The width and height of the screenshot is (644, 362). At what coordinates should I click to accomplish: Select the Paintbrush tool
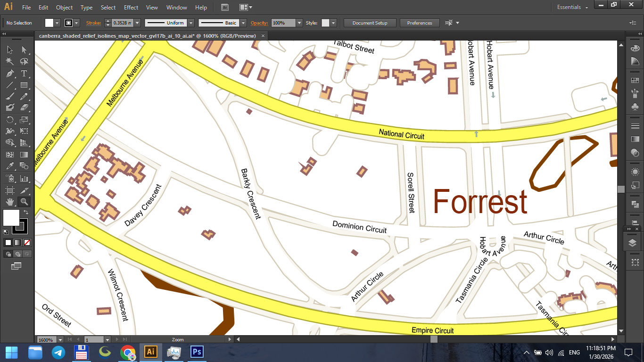pos(10,97)
